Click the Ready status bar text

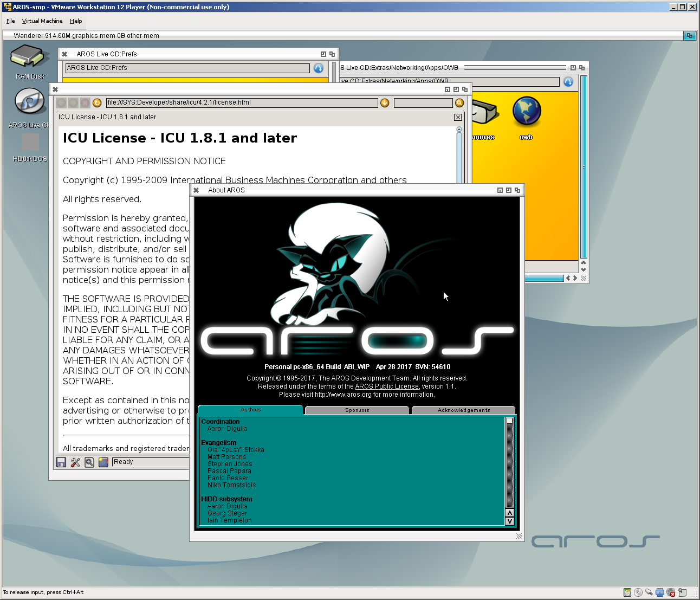click(124, 462)
